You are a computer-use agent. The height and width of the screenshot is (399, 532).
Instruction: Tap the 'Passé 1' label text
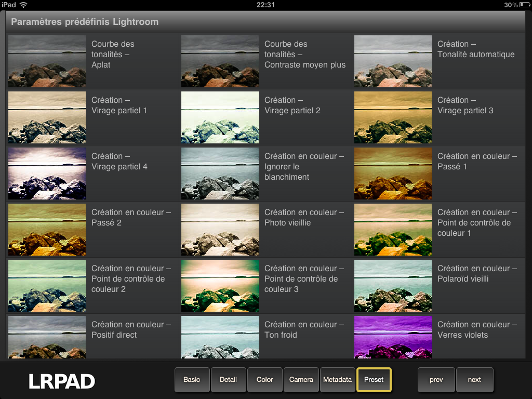tap(452, 167)
